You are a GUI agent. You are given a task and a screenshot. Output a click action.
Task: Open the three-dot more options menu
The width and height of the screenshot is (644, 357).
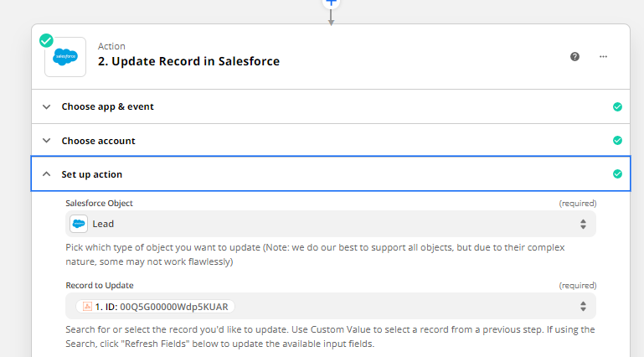pos(603,57)
